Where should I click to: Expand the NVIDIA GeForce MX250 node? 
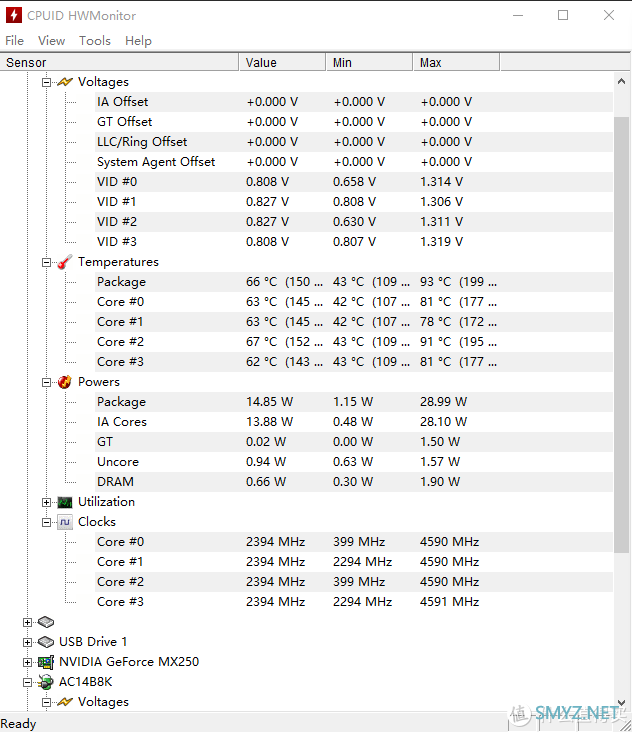point(27,662)
